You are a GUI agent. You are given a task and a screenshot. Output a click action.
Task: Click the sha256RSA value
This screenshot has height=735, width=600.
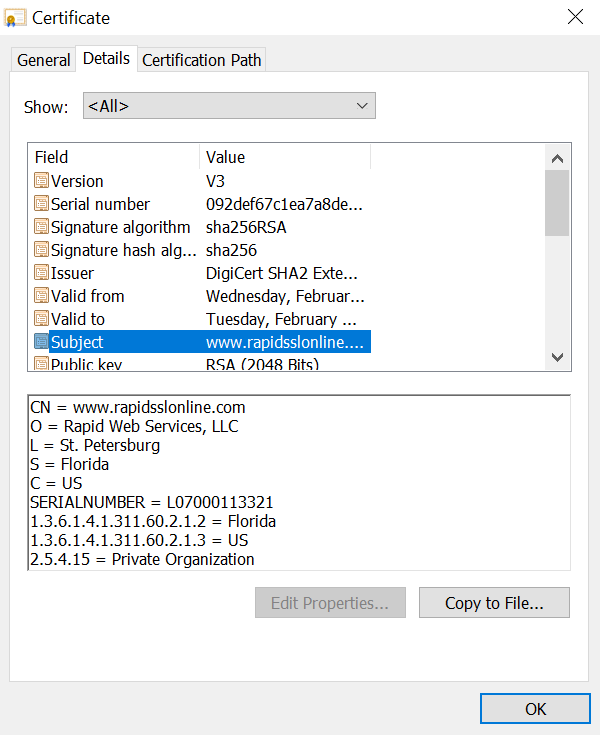coord(246,227)
